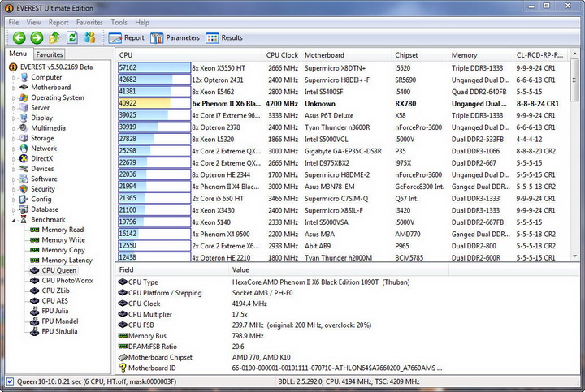Select the Server tree icon

click(24, 108)
